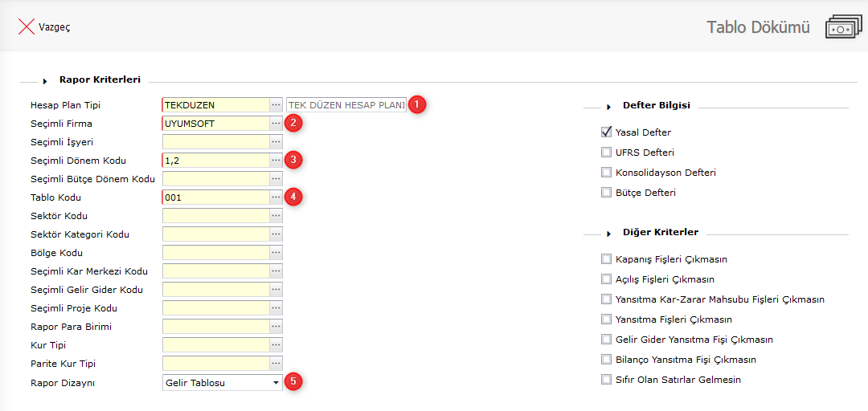Open lookup button for Seçimli Firma
Screen dimensions: 868x411
click(x=276, y=124)
